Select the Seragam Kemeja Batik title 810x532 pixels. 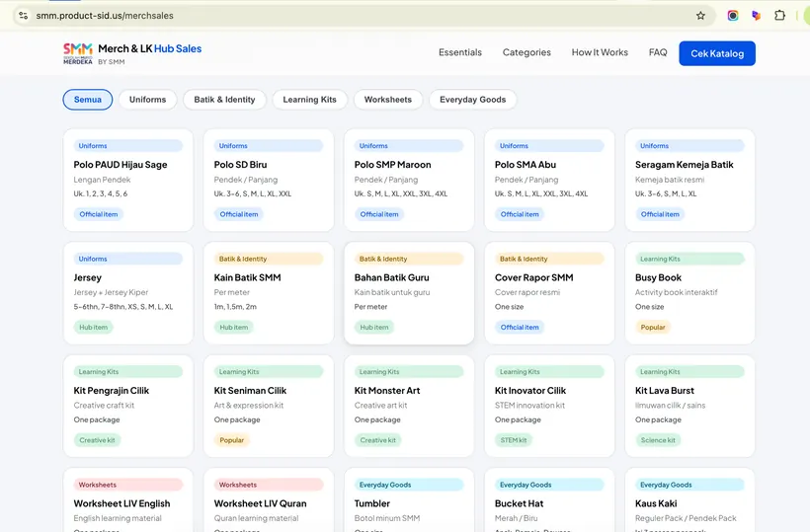(684, 165)
